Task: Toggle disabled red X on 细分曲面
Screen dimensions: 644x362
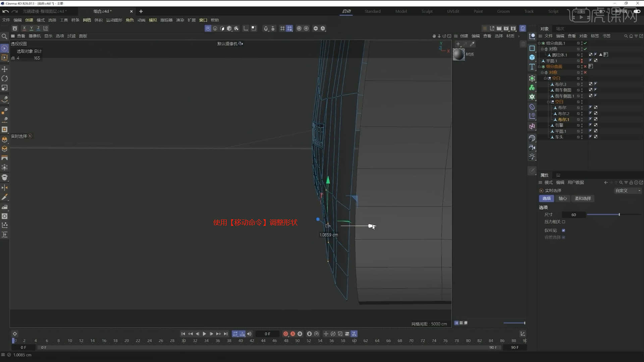Action: coord(585,67)
